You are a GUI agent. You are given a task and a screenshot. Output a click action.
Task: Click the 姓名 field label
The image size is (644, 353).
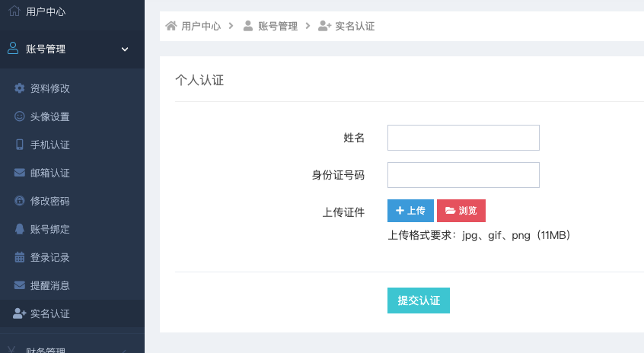pos(354,138)
